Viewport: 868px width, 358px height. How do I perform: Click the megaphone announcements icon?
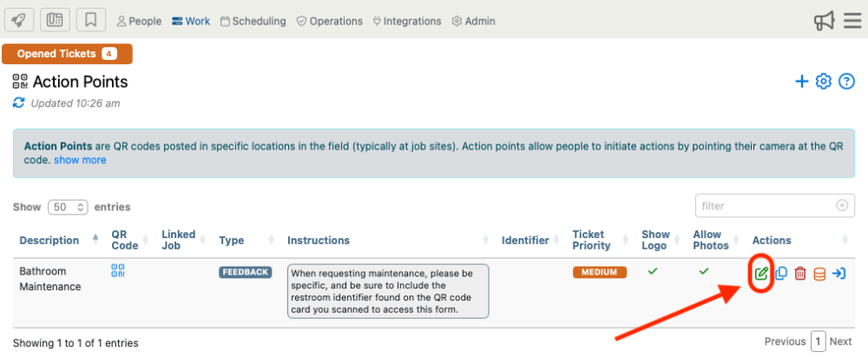coord(824,21)
